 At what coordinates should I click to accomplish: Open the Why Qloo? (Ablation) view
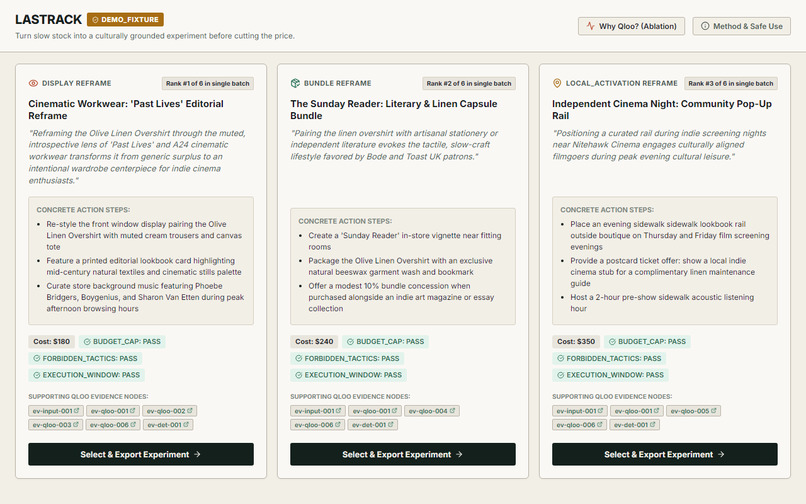click(x=631, y=26)
